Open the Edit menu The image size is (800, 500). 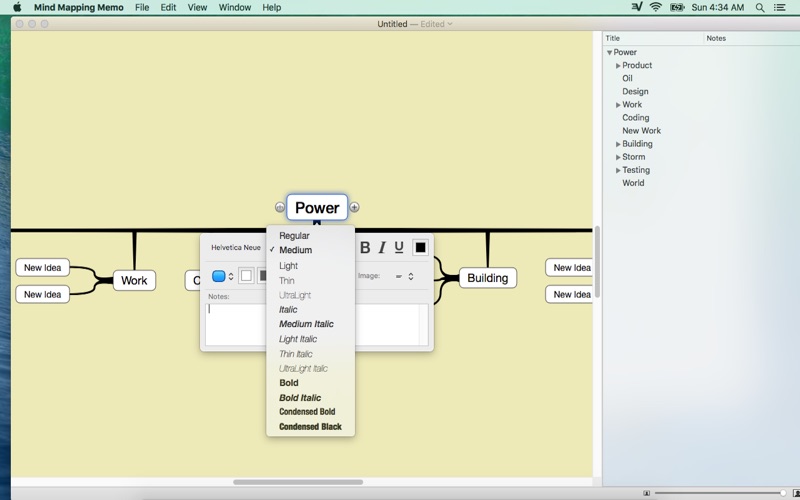(x=168, y=8)
